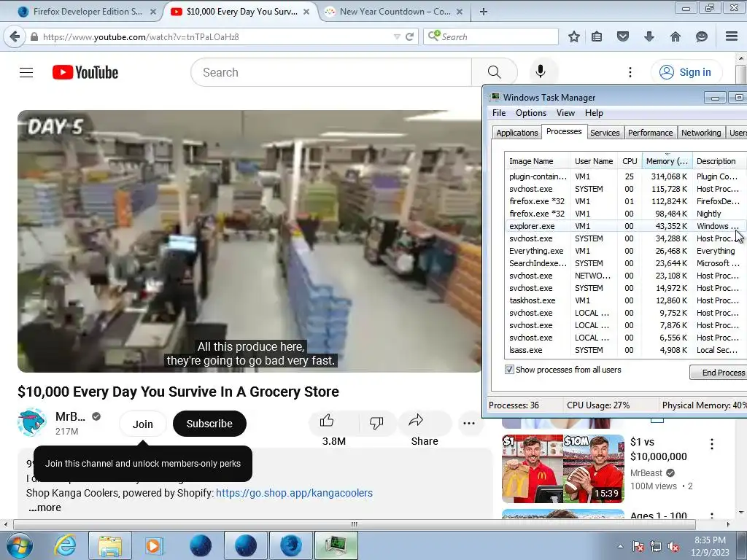This screenshot has height=560, width=747.
Task: Click the chat bubble icon in the Firefox toolbar
Action: point(701,36)
